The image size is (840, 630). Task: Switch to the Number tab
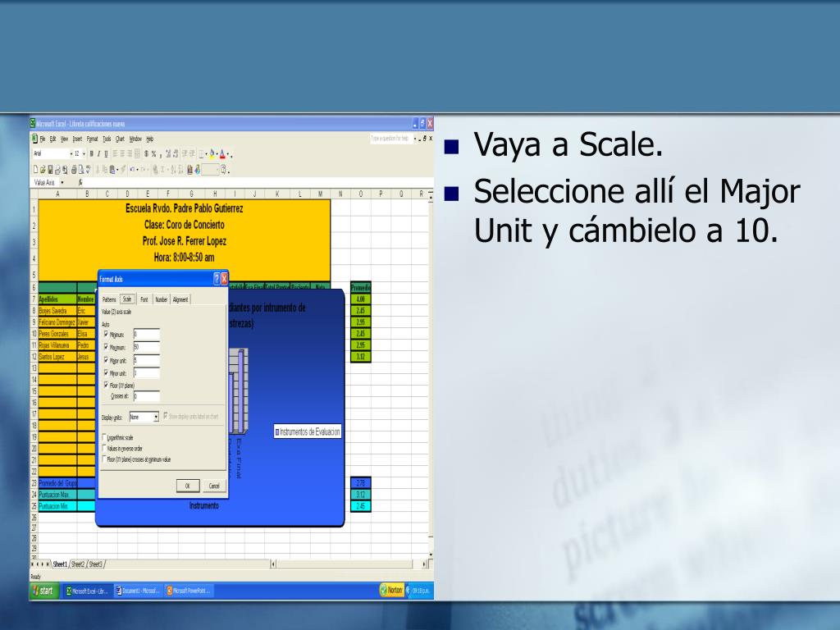[x=162, y=299]
